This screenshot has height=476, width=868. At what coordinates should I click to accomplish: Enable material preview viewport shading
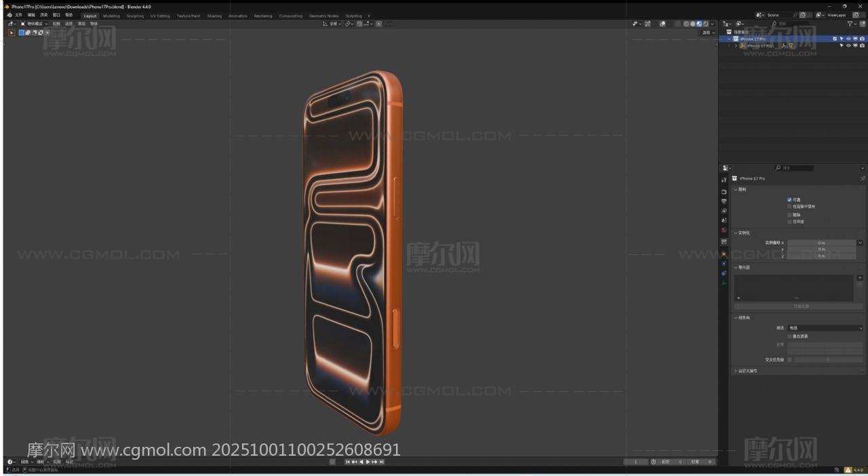(699, 24)
